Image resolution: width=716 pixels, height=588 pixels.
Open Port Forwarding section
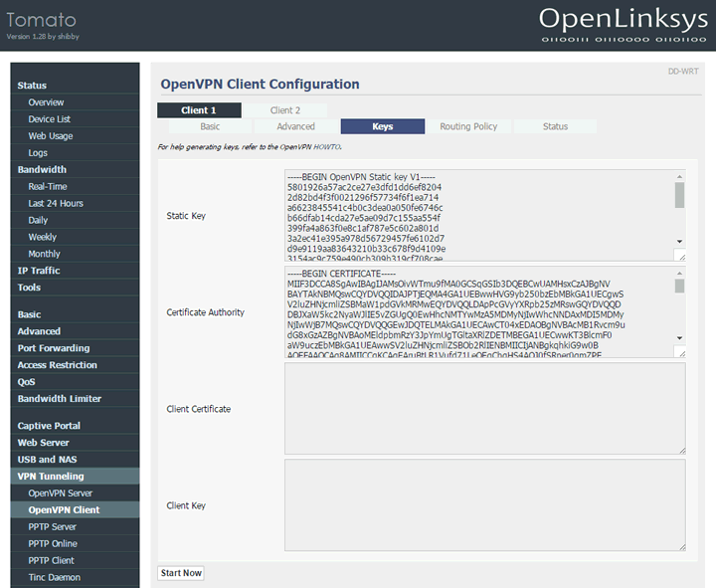pos(75,348)
